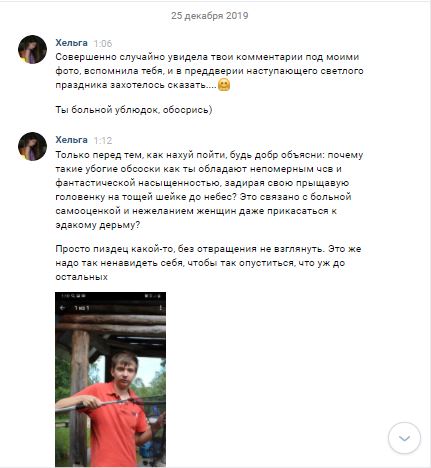Select the message line beginning 'Ты больной'

pyautogui.click(x=134, y=110)
